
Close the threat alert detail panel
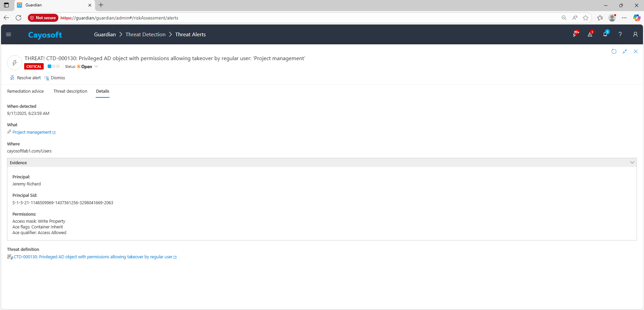[636, 51]
